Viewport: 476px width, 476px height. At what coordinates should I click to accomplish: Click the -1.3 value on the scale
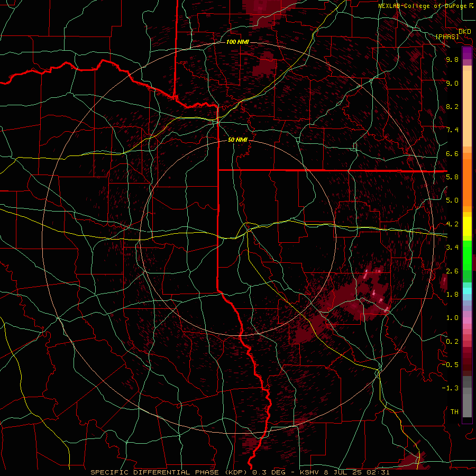click(450, 388)
